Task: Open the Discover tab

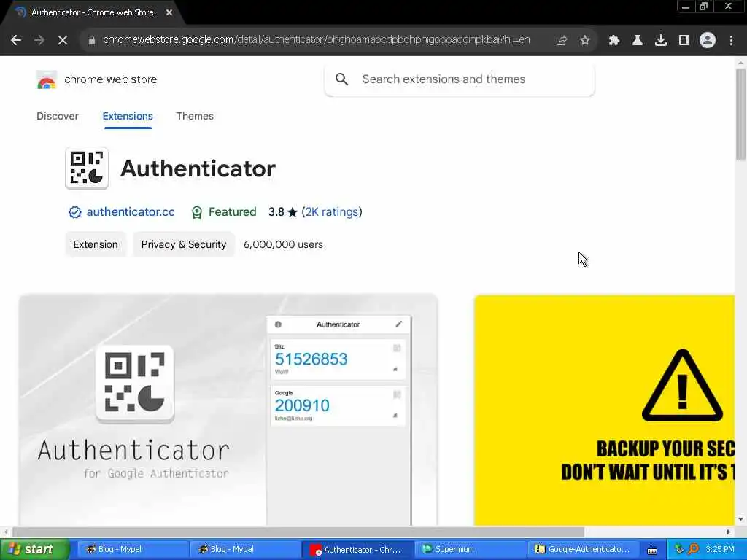Action: [57, 116]
